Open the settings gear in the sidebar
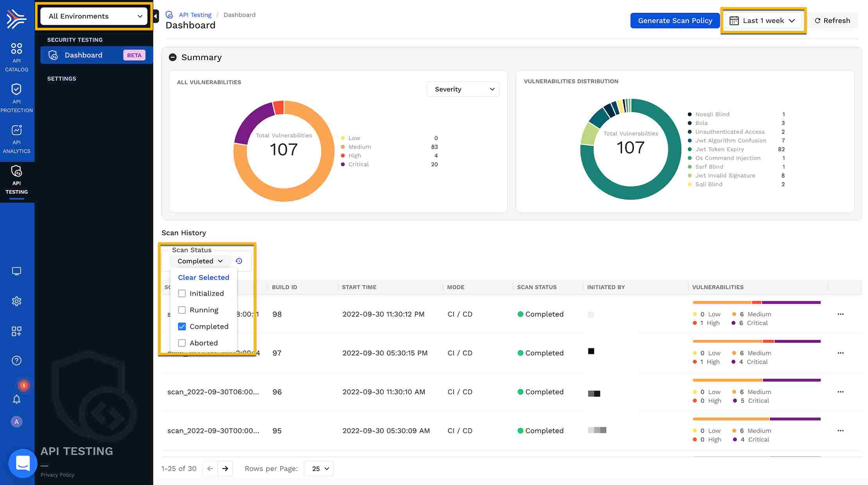The height and width of the screenshot is (485, 868). point(16,301)
